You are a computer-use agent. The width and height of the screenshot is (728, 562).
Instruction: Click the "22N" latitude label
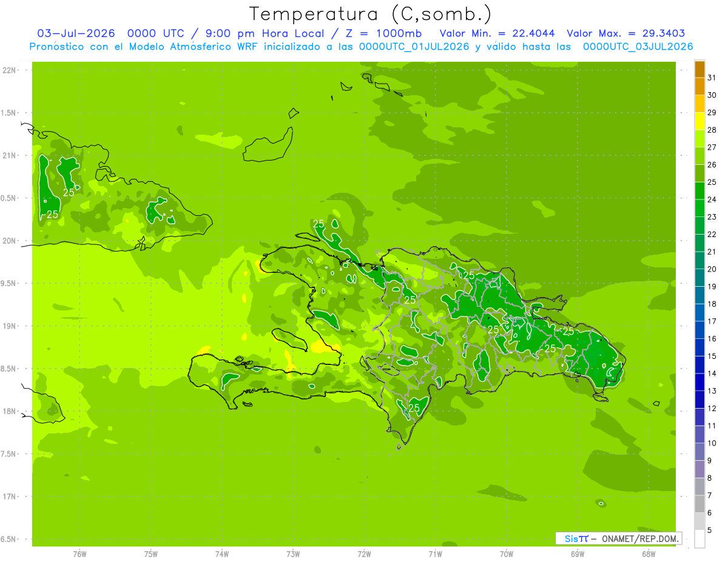(9, 70)
